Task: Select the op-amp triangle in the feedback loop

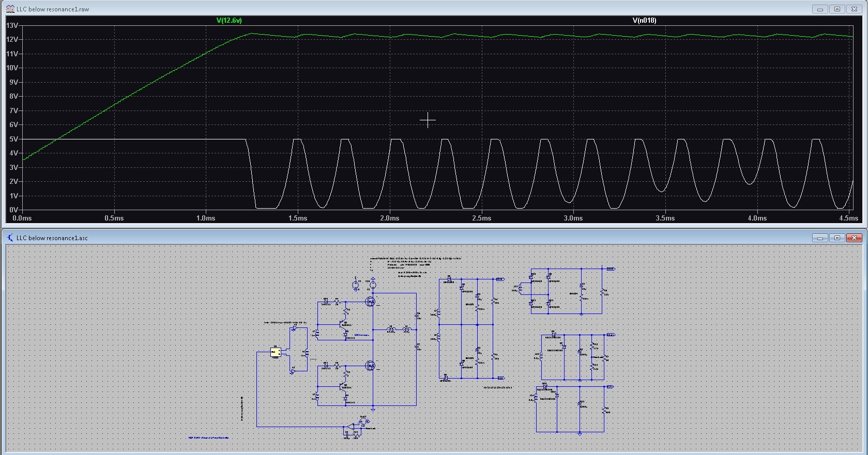Action: pyautogui.click(x=350, y=427)
